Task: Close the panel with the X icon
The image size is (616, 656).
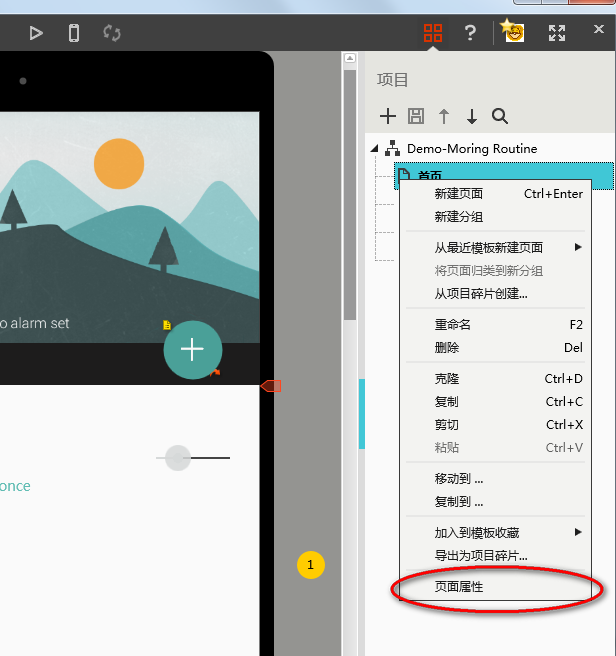Action: 599,29
